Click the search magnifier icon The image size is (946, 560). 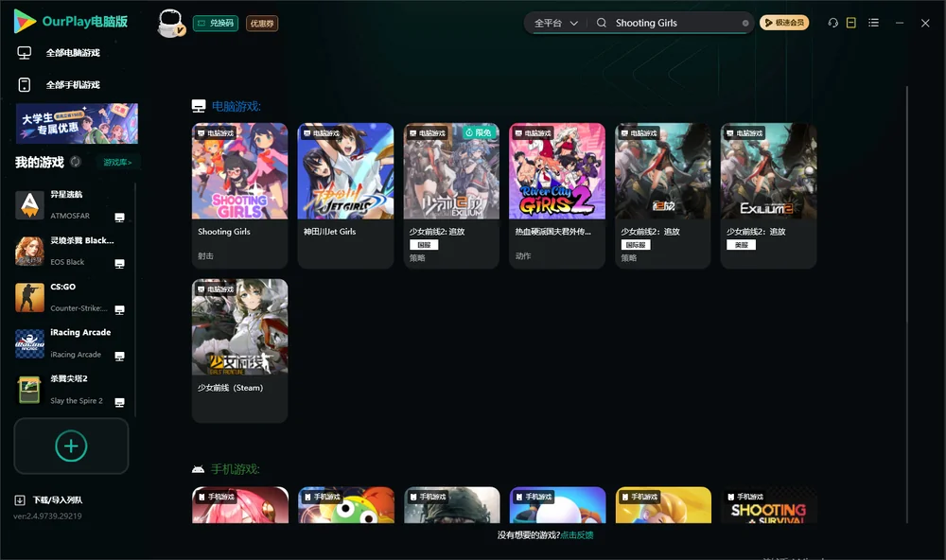602,23
